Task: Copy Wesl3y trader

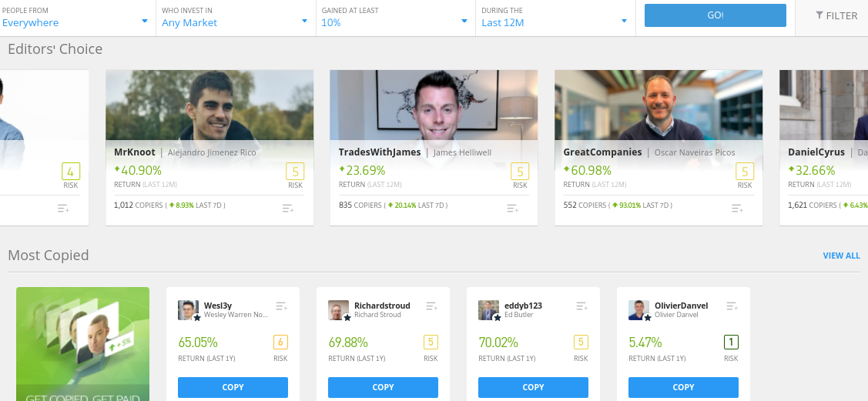Action: coord(233,387)
